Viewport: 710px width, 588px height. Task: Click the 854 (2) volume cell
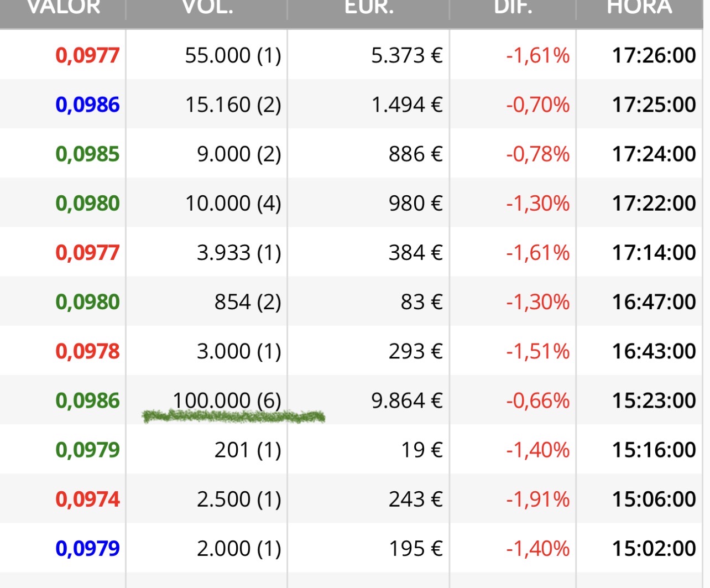248,302
